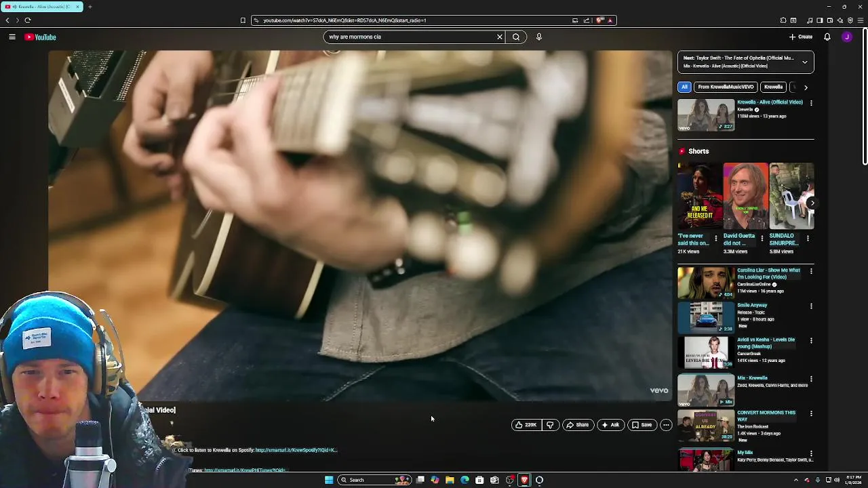
Task: Open Brave Rewards triangle icon
Action: 610,20
